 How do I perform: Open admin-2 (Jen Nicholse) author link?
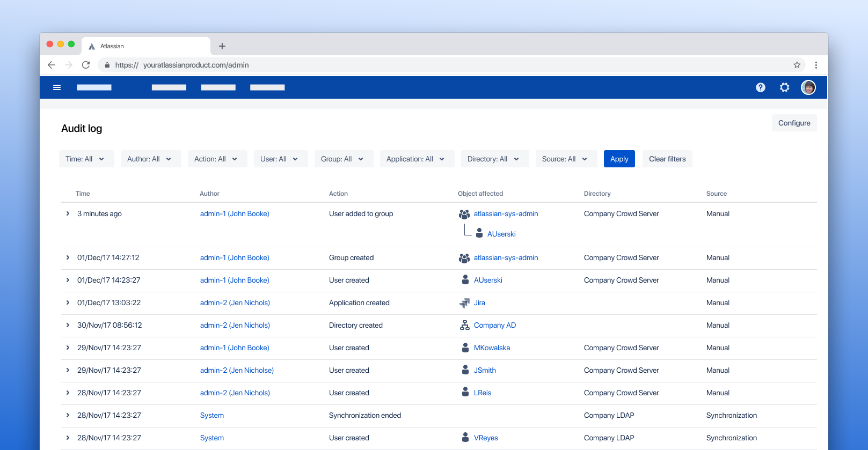tap(237, 370)
